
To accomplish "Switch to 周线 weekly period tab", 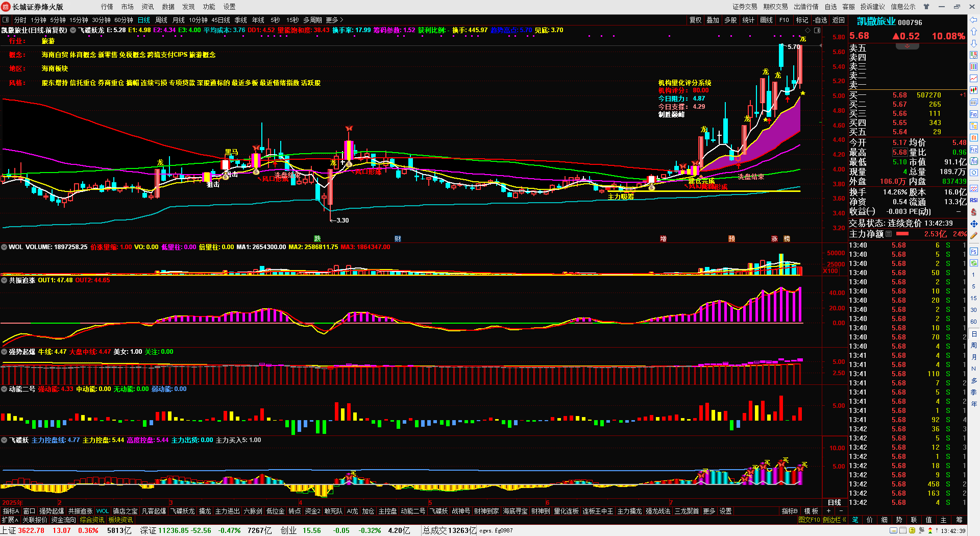I will (161, 20).
